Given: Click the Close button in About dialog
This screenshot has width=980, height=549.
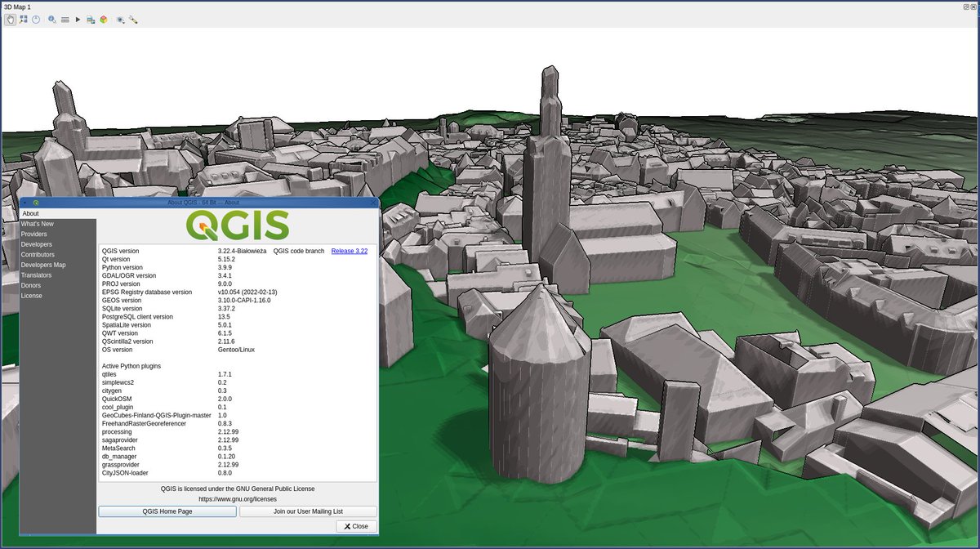Looking at the screenshot, I should pyautogui.click(x=356, y=526).
